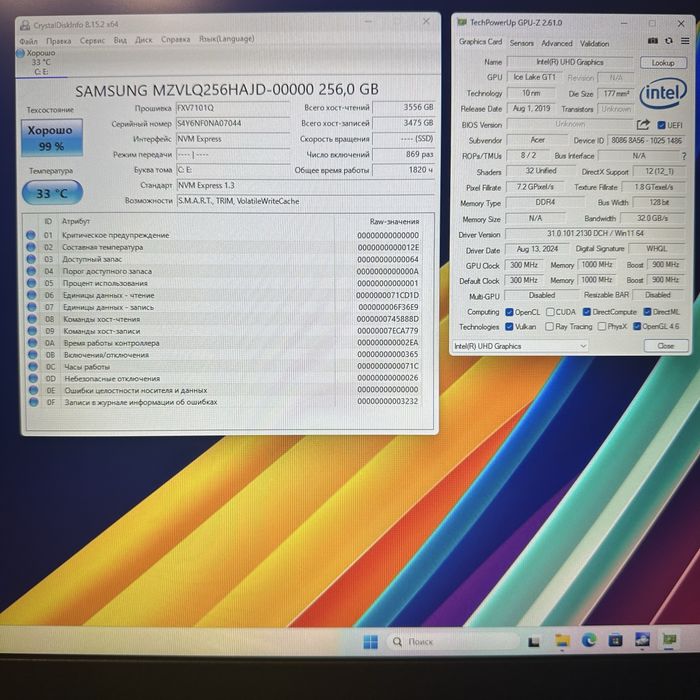Click the GPU-Z Close button

pyautogui.click(x=666, y=346)
